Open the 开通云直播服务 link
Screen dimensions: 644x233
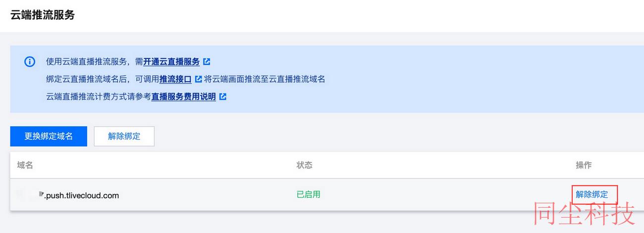[x=171, y=62]
